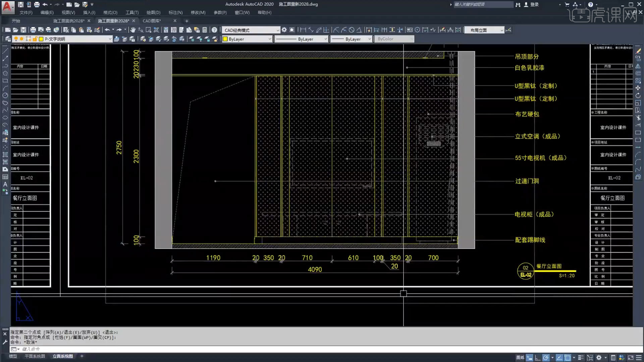This screenshot has height=362, width=644.
Task: Open the 文件(F) menu
Action: tap(26, 12)
